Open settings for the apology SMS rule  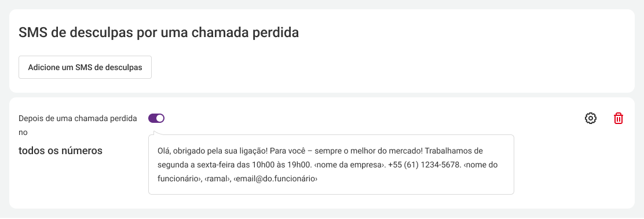click(x=590, y=118)
